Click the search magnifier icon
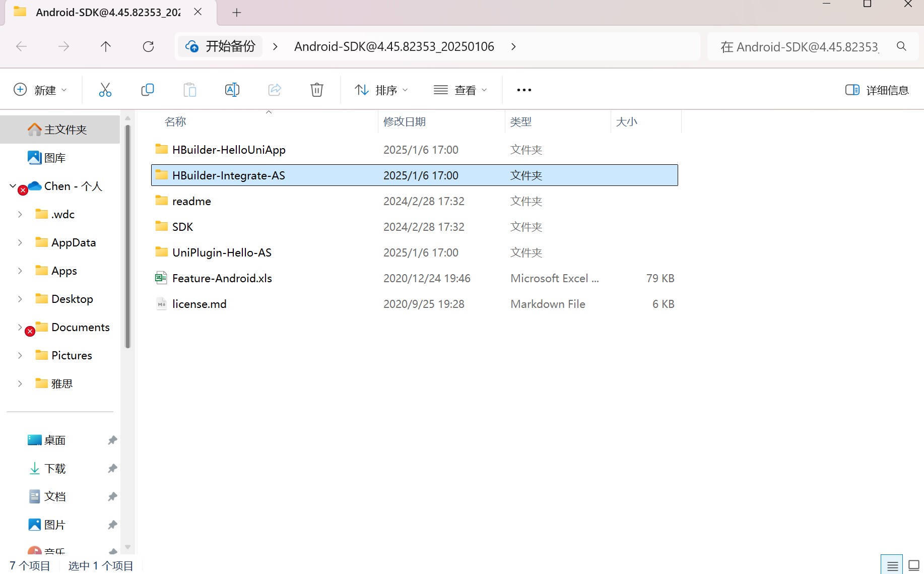The height and width of the screenshot is (574, 924). [901, 46]
